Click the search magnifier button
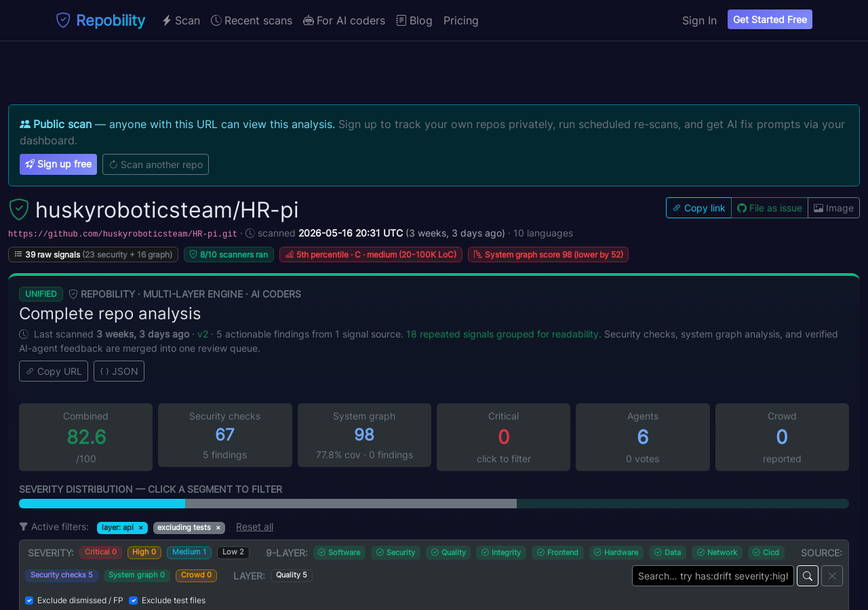 [808, 575]
